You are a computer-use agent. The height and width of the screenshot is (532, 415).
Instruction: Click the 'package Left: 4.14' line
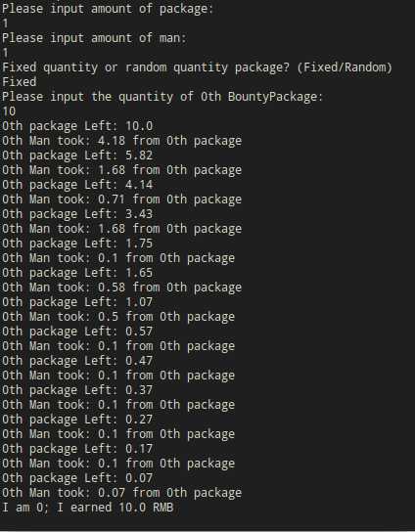[77, 185]
